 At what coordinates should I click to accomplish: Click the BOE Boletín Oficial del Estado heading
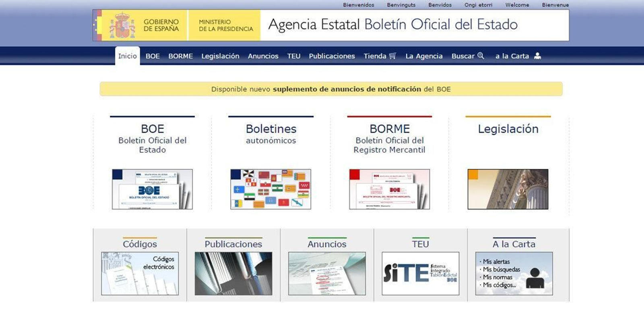152,139
